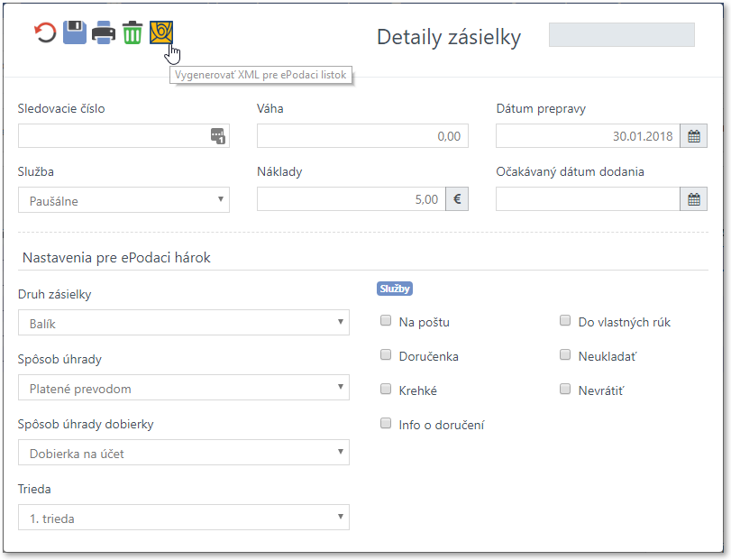This screenshot has width=731, height=560.
Task: Tick the Krehké checkbox
Action: tap(386, 389)
